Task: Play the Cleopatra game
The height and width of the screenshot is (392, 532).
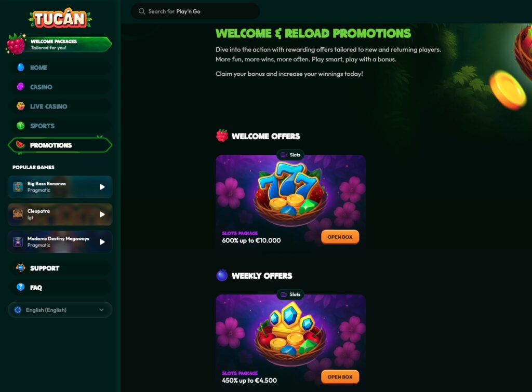Action: coord(102,214)
